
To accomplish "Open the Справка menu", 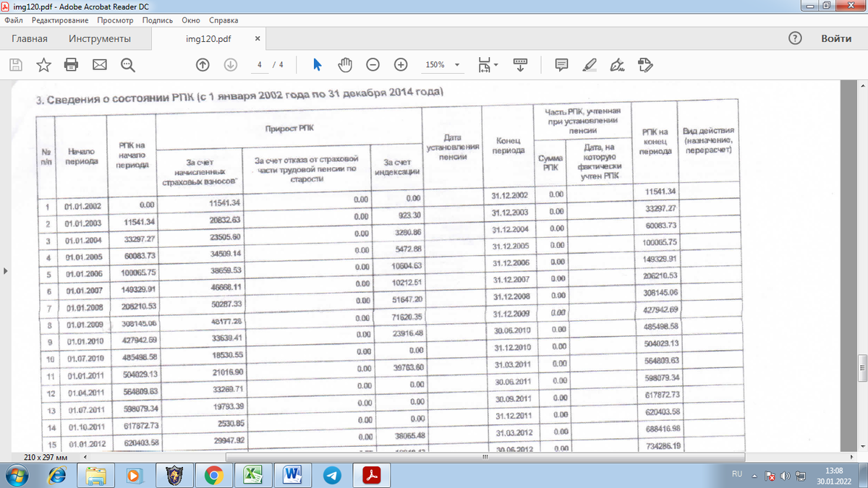I will tap(224, 20).
